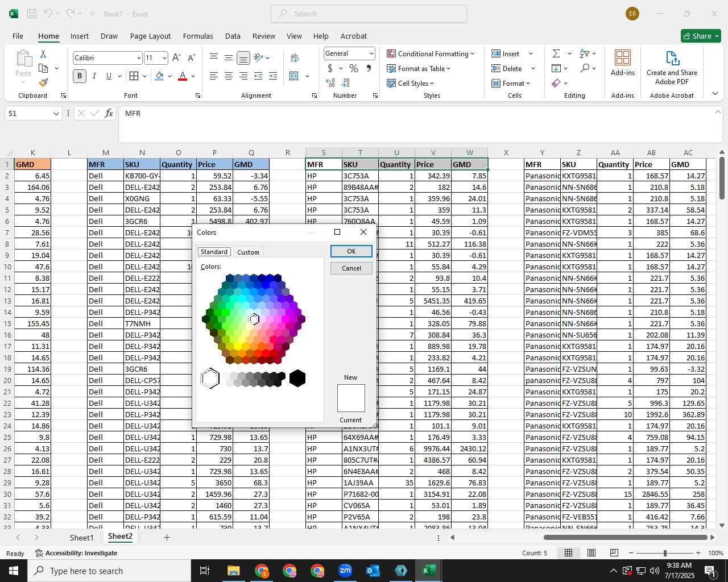The image size is (728, 582).
Task: Click the Search box in title bar
Action: (x=369, y=14)
